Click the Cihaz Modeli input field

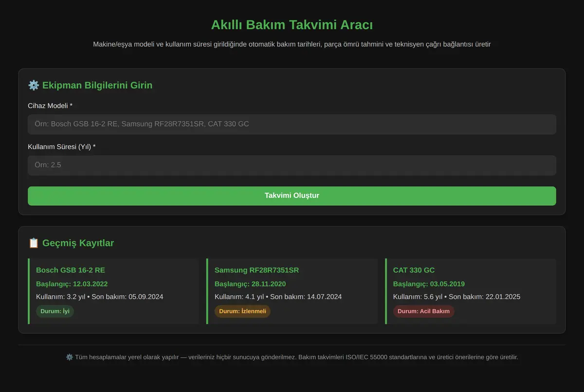[x=292, y=124]
